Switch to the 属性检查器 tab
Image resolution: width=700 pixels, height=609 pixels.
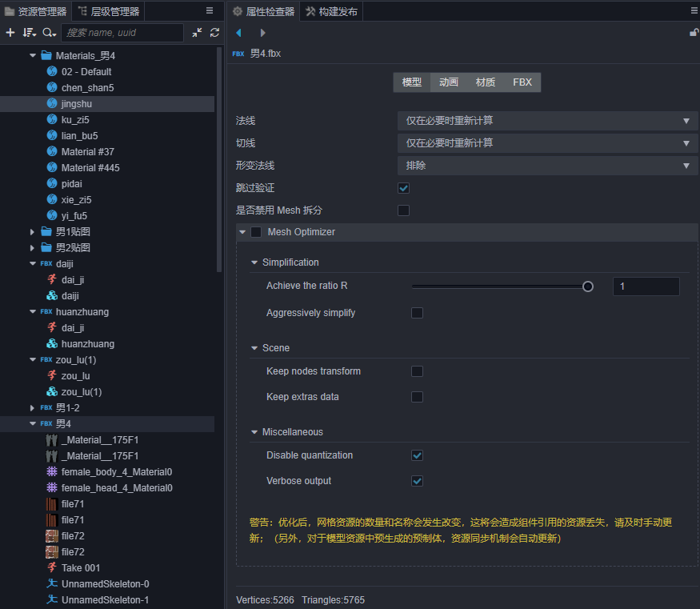(x=264, y=11)
